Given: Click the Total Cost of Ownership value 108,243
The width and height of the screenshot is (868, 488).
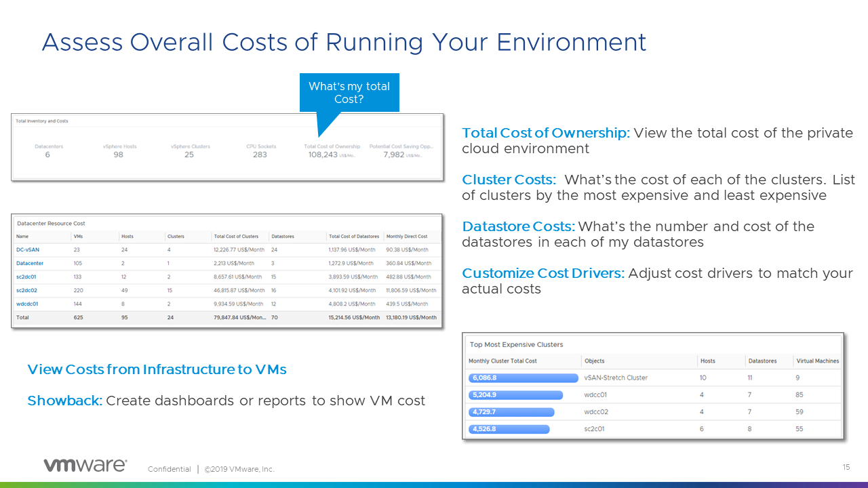Looking at the screenshot, I should 323,155.
